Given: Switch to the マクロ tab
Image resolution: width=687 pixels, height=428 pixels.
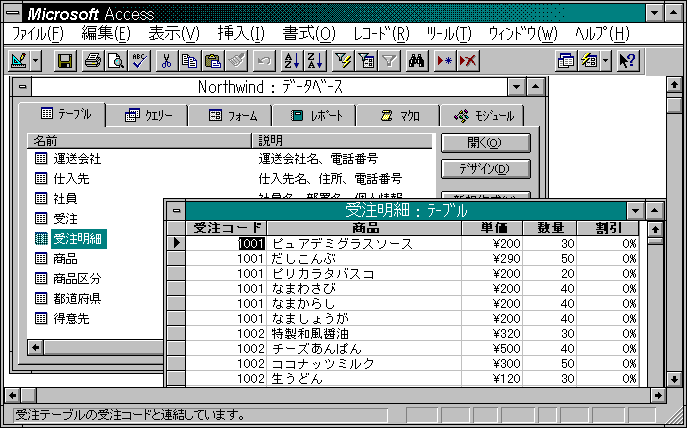Looking at the screenshot, I should [399, 116].
